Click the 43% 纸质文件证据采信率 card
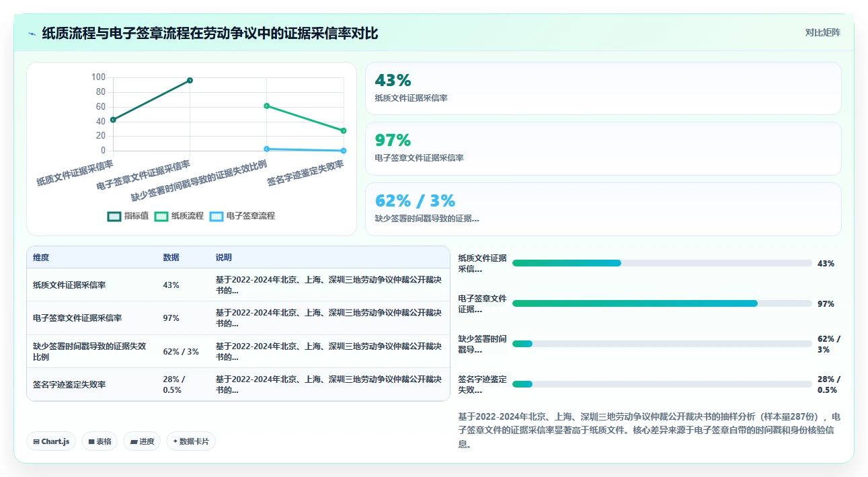The image size is (868, 477). click(603, 89)
